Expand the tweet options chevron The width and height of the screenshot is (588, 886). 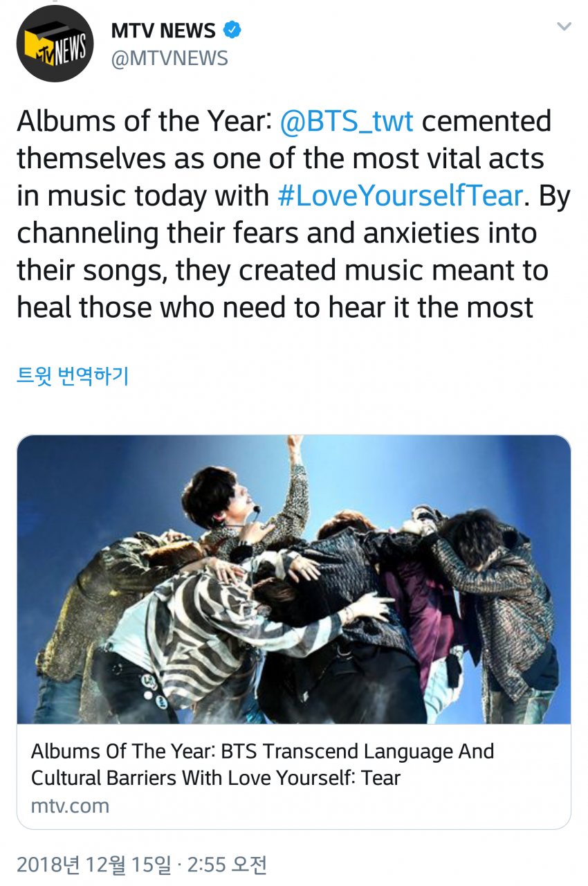564,27
